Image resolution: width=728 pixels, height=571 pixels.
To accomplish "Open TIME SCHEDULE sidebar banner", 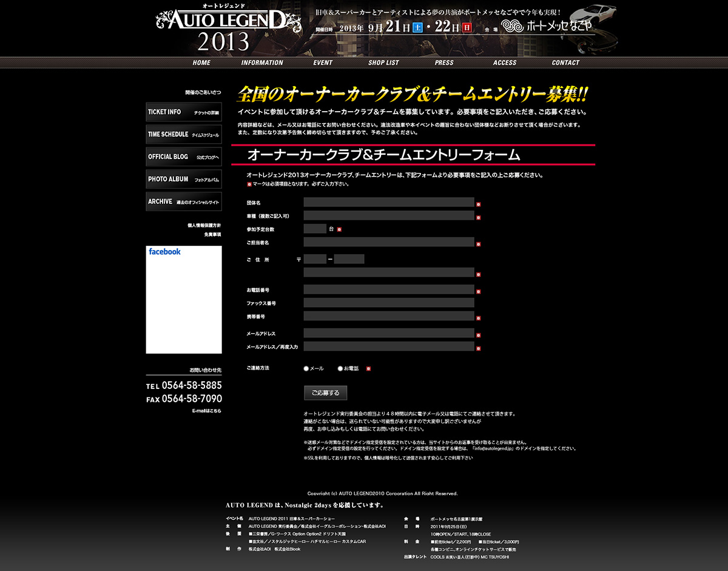I will [x=184, y=134].
